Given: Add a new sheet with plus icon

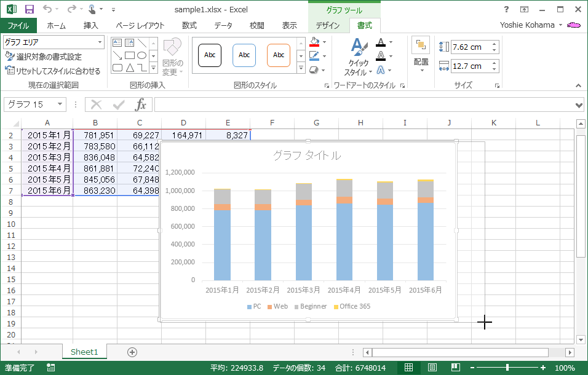Looking at the screenshot, I should [x=132, y=352].
